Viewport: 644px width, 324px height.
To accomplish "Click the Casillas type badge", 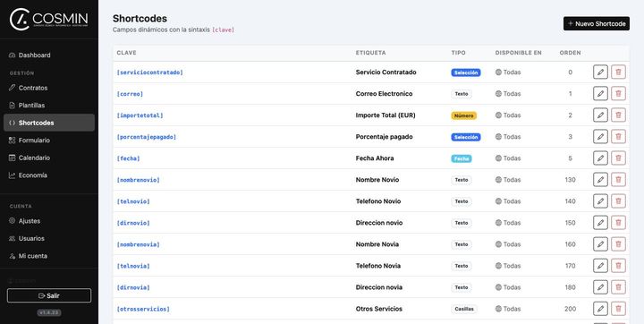I will [x=463, y=309].
